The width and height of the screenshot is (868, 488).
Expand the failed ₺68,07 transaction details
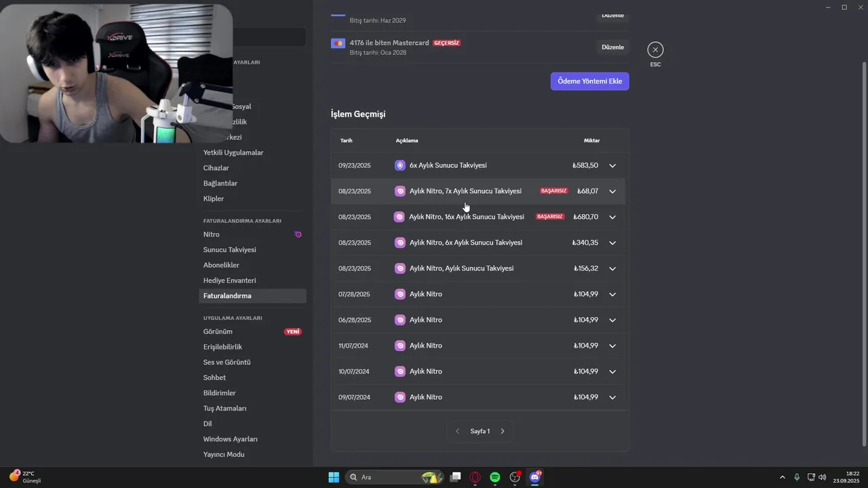[x=612, y=191]
